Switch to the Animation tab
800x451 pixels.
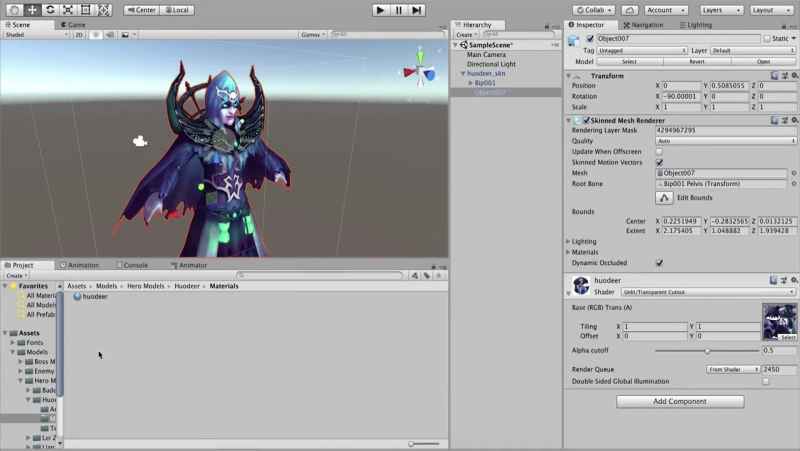click(x=79, y=265)
